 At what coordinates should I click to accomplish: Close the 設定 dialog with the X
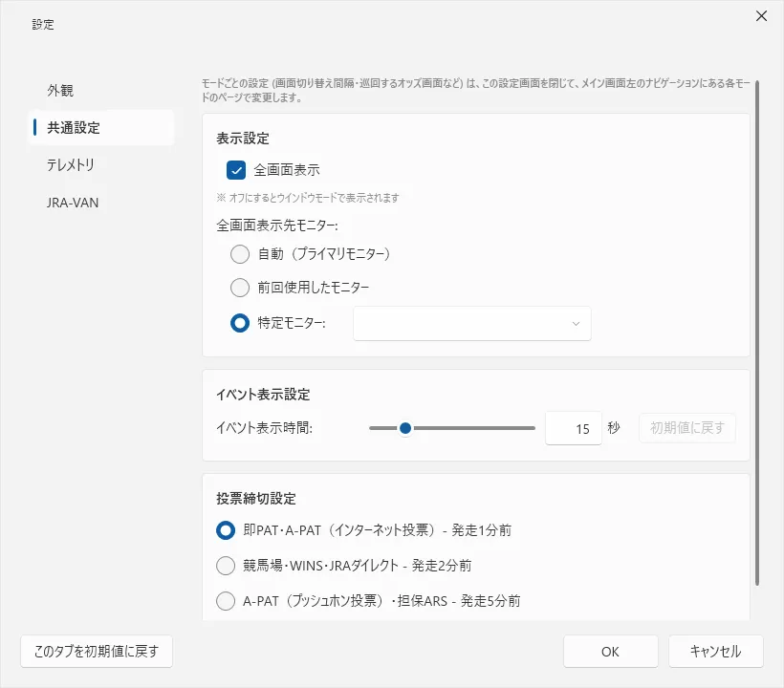pyautogui.click(x=761, y=16)
